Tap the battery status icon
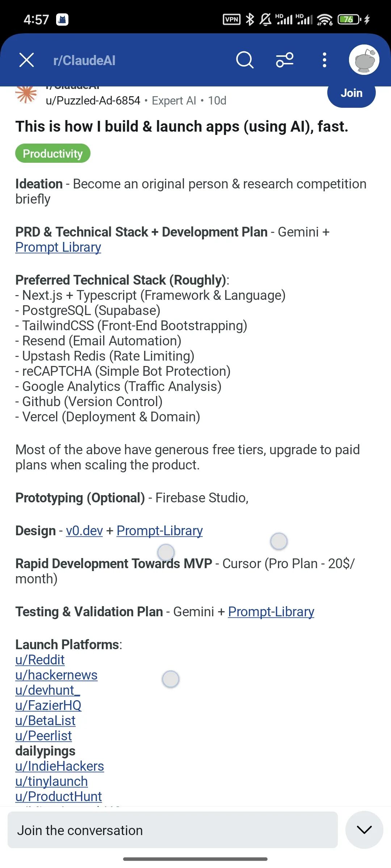The image size is (391, 868). tap(349, 19)
